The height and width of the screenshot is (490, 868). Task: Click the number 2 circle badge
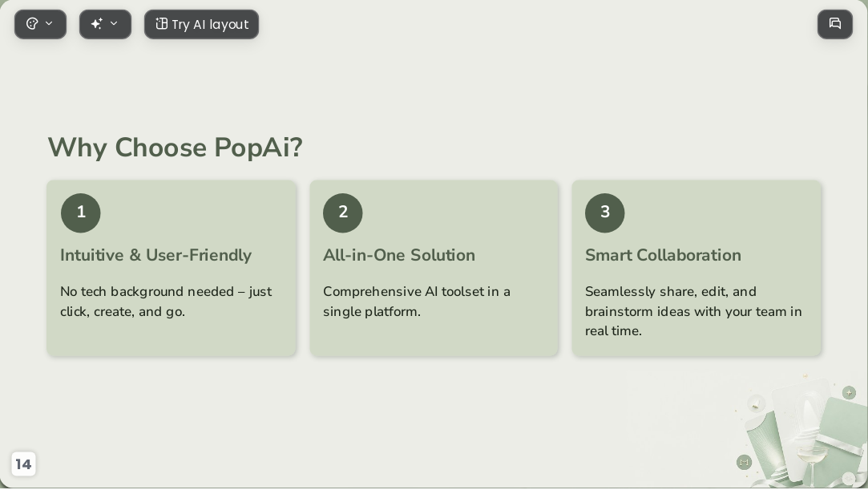(x=343, y=213)
